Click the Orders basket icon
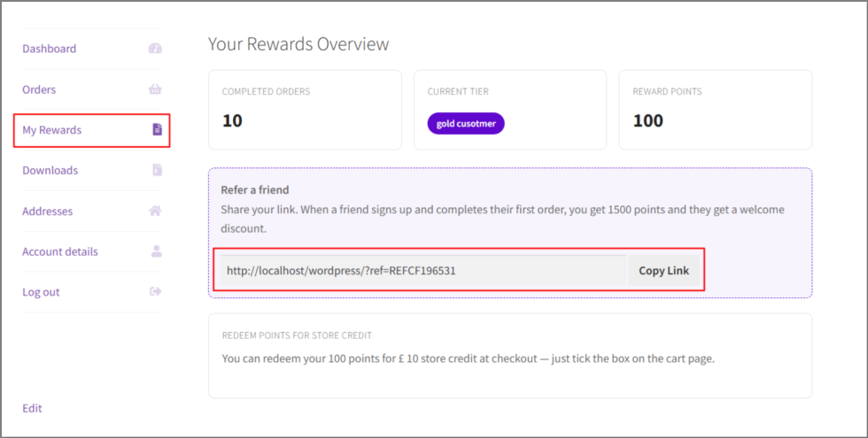This screenshot has width=868, height=438. click(155, 89)
